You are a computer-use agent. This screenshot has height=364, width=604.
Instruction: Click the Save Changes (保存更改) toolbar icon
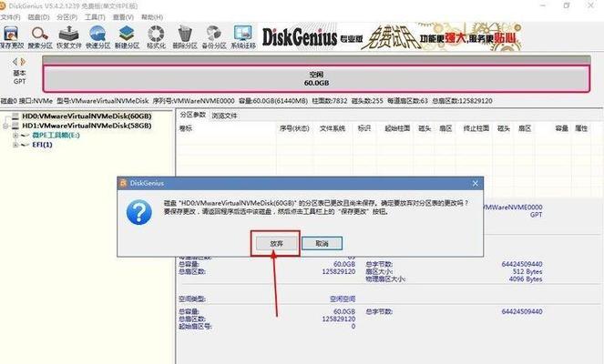pos(11,37)
